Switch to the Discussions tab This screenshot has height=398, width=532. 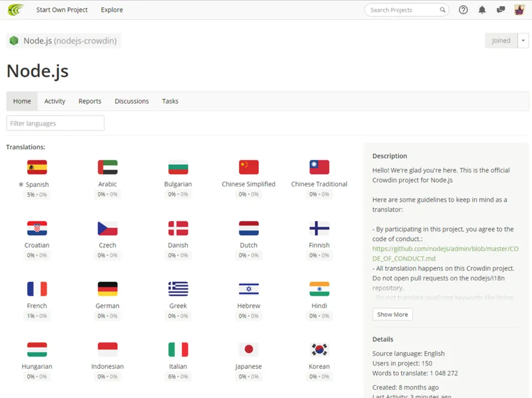point(132,101)
